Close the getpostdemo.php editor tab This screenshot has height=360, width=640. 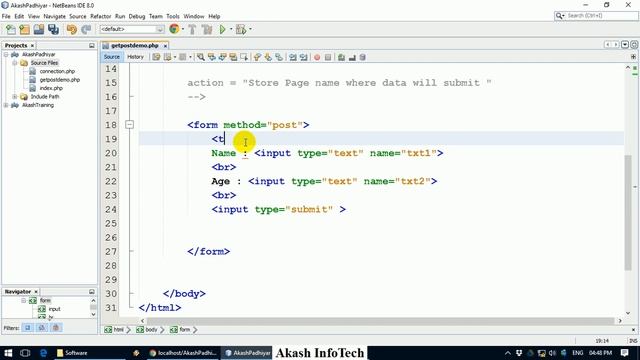point(165,46)
